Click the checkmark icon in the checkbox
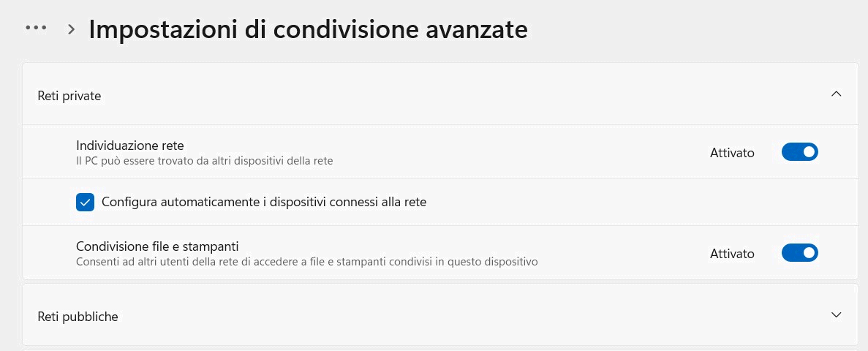This screenshot has width=868, height=351. (86, 202)
